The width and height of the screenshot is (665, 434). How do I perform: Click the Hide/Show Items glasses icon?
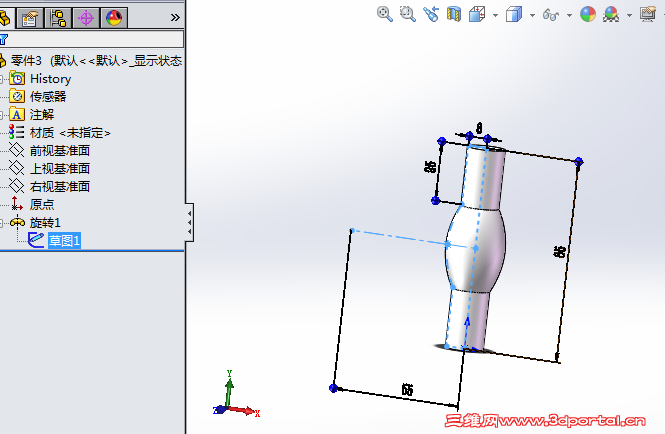551,15
